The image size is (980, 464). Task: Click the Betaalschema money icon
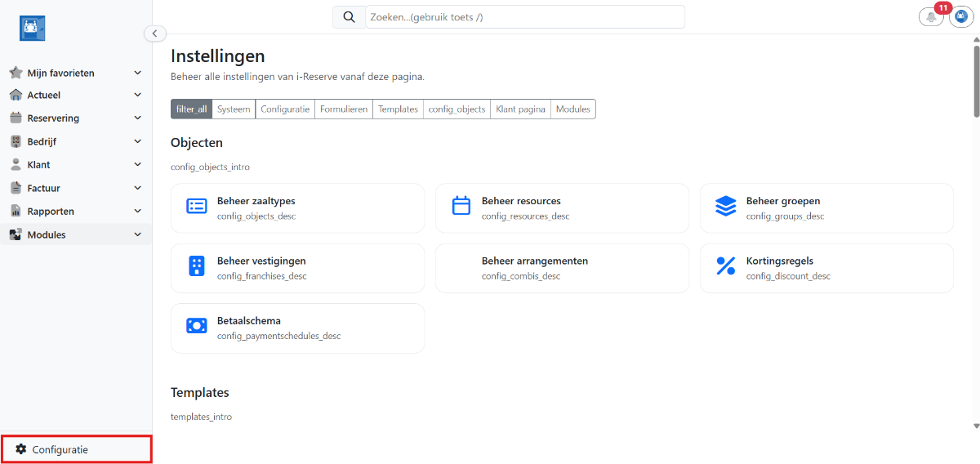(197, 326)
